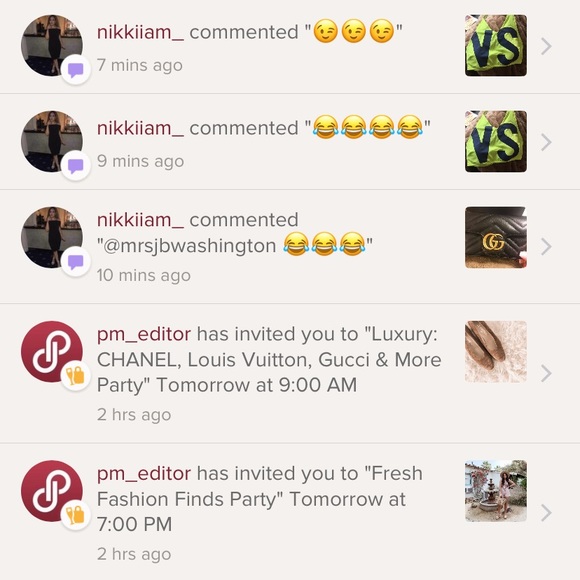View the black Gucci bag listing thumbnail
The width and height of the screenshot is (580, 580).
(496, 237)
